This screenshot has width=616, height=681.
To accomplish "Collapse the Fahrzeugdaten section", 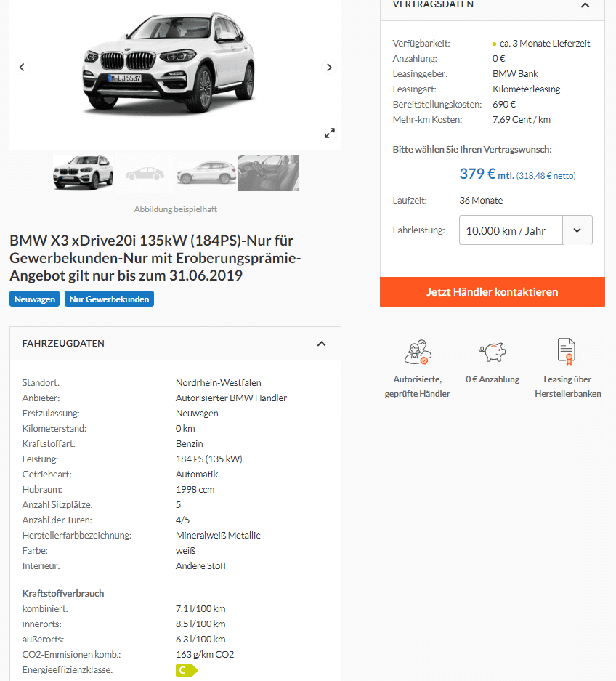I will coord(321,344).
